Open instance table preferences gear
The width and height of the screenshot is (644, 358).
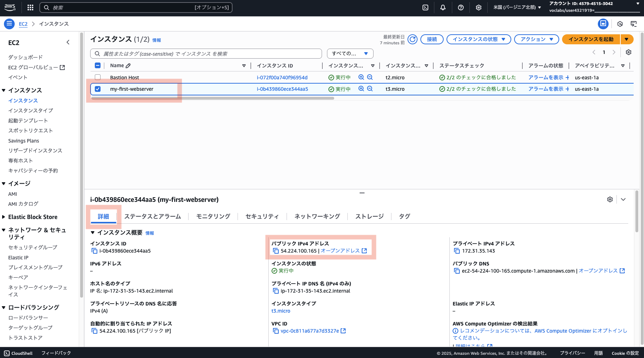point(629,52)
